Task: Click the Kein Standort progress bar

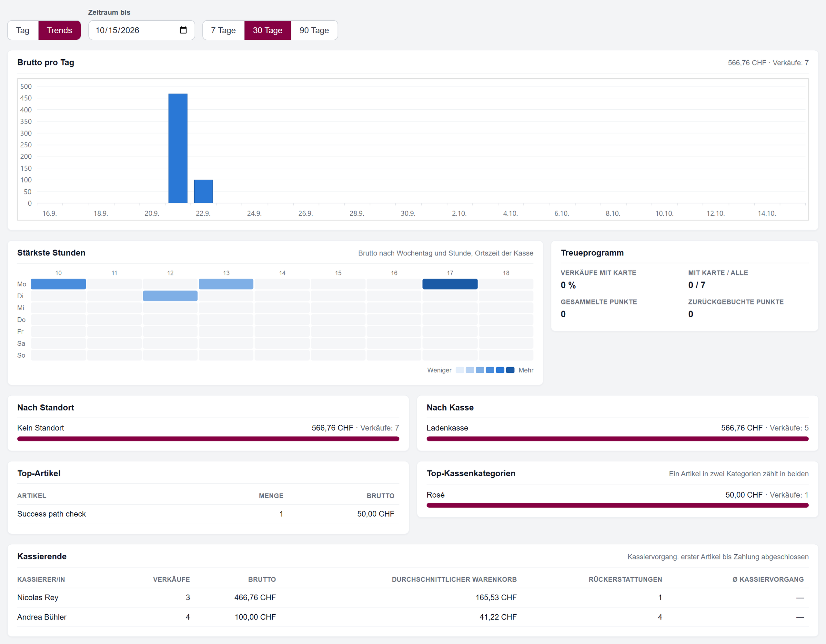Action: coord(208,439)
